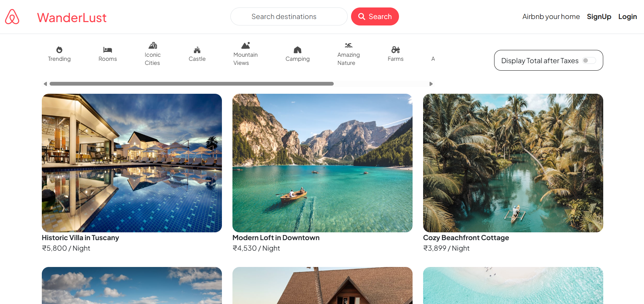Open Airbnb your home link
The height and width of the screenshot is (304, 644).
tap(551, 17)
